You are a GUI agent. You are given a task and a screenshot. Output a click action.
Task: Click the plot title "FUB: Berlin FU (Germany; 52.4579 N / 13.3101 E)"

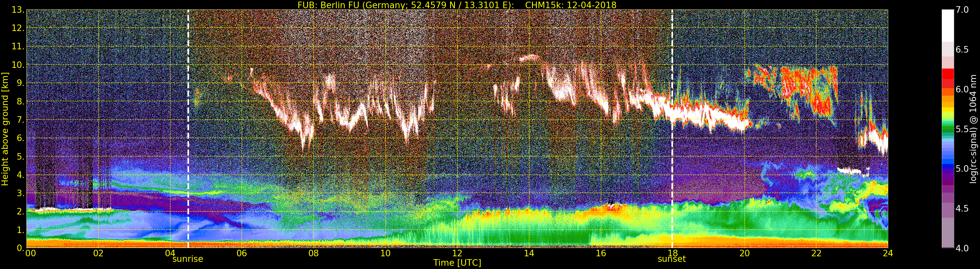405,5
